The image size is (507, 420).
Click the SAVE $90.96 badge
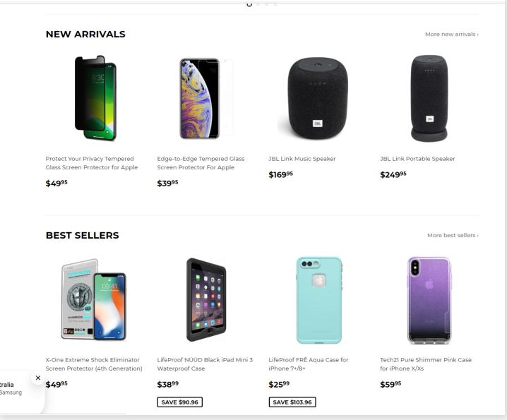[x=180, y=402]
